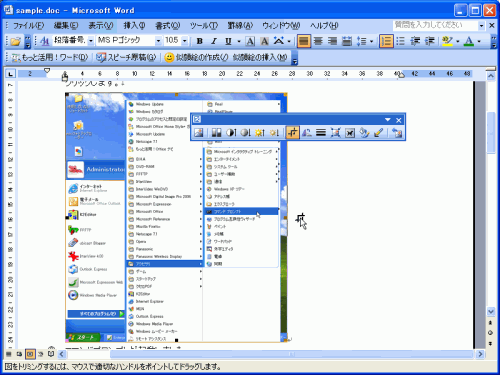Expand the 10.5 font size dropdown
Viewport: 500px width, 375px height.
pyautogui.click(x=184, y=41)
